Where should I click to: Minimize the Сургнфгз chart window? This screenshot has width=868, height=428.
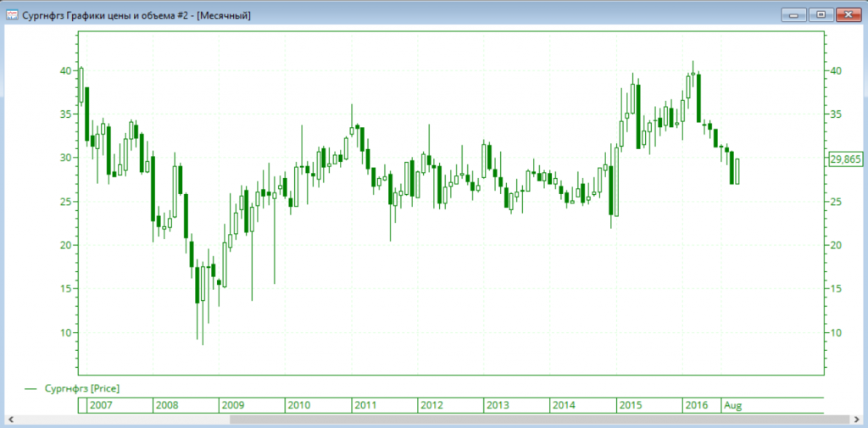795,14
